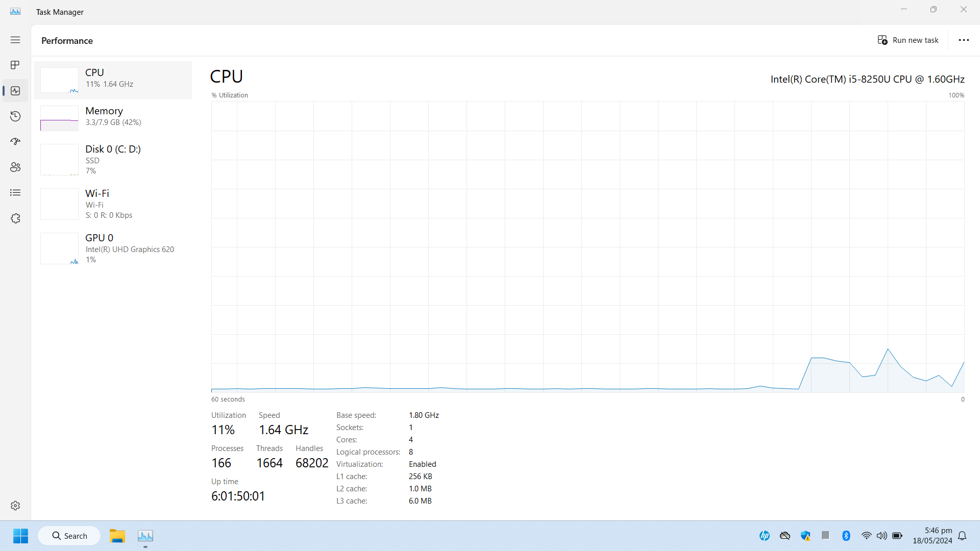Click the CPU utilization graph

click(x=587, y=247)
